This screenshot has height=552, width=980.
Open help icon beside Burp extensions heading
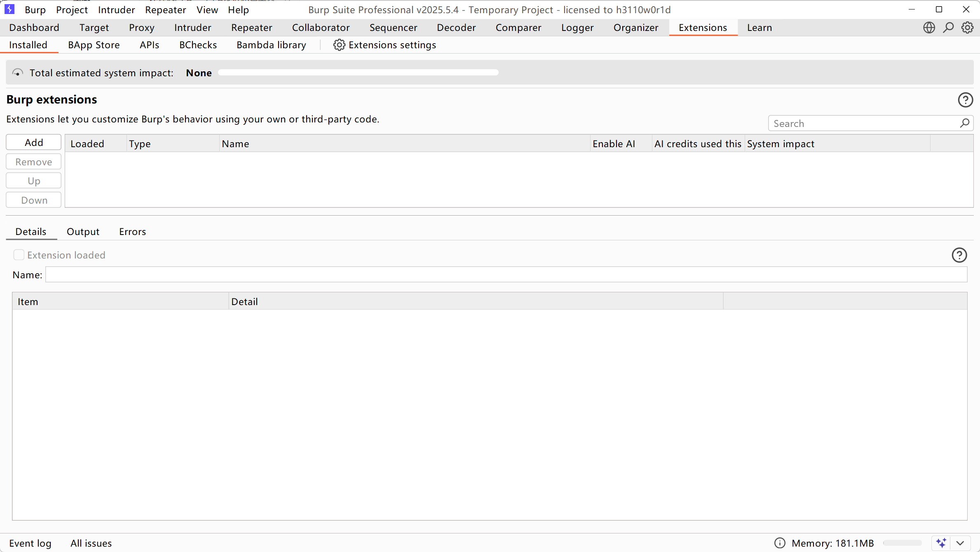tap(965, 100)
